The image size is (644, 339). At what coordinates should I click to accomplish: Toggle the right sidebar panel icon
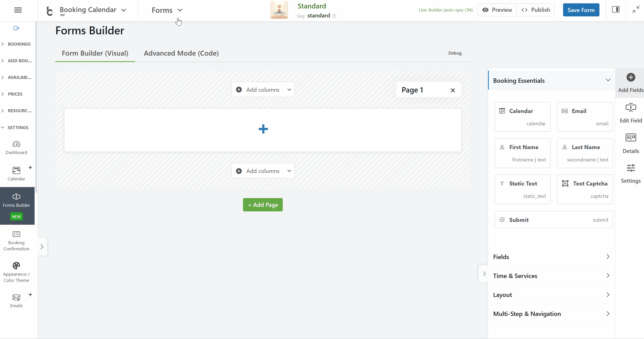(616, 10)
